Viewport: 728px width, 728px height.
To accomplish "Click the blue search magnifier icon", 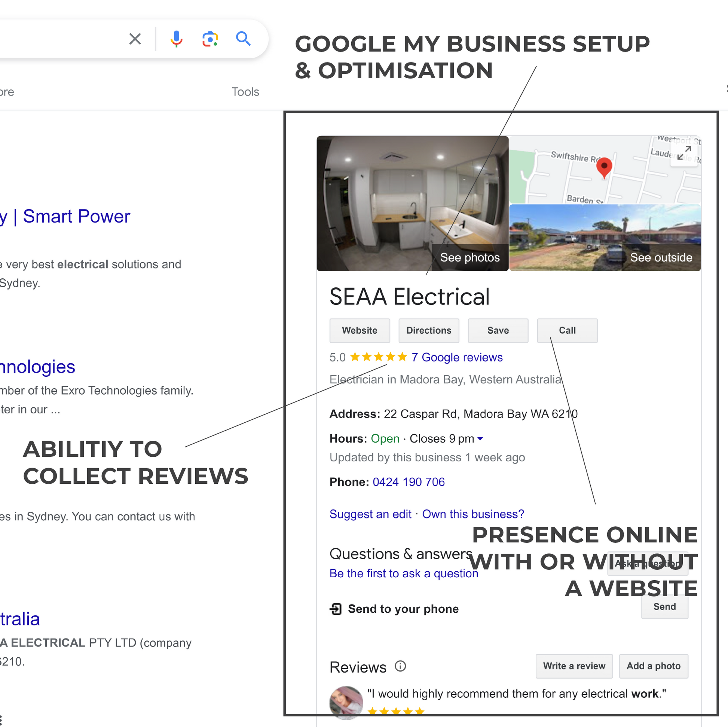I will [x=243, y=39].
